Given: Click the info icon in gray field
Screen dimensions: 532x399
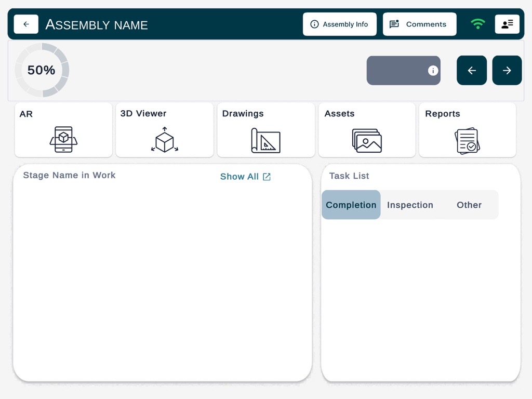Looking at the screenshot, I should coord(433,71).
